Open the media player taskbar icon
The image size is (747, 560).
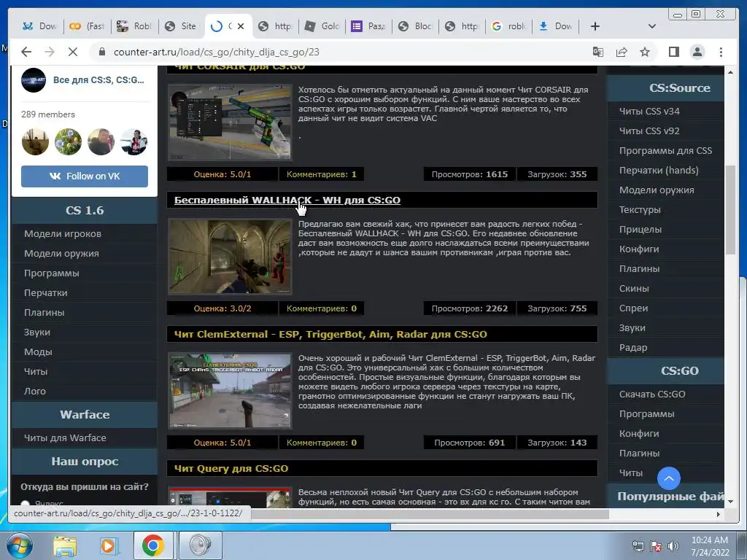(x=108, y=545)
